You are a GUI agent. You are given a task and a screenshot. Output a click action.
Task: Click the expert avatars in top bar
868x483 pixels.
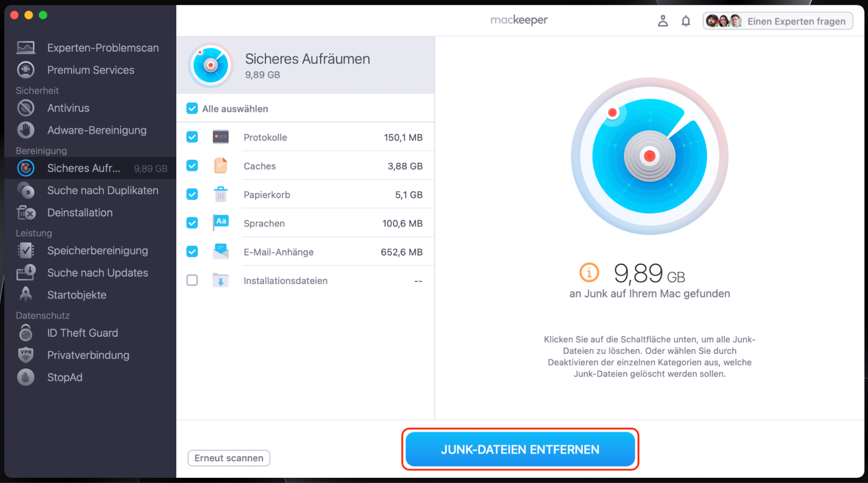pyautogui.click(x=723, y=21)
